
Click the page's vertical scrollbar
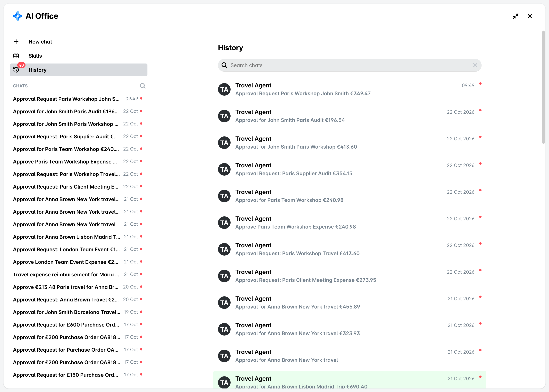[x=544, y=87]
